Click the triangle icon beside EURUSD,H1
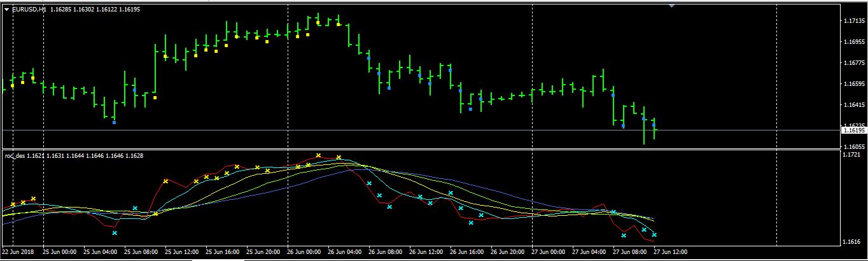This screenshot has width=868, height=261. click(7, 10)
